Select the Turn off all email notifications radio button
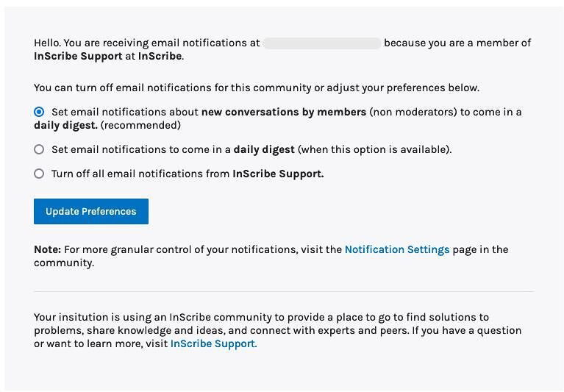The height and width of the screenshot is (392, 564). tap(39, 174)
